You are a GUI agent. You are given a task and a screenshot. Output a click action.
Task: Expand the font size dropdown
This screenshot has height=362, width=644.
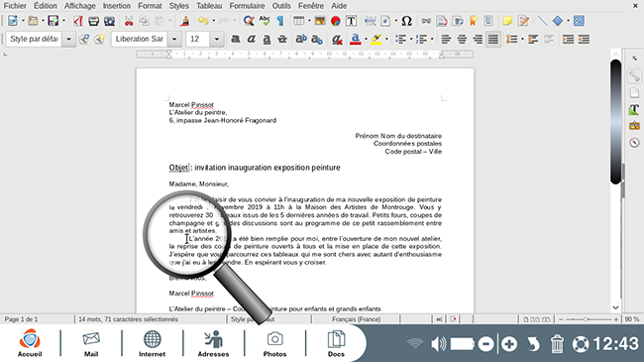point(216,39)
